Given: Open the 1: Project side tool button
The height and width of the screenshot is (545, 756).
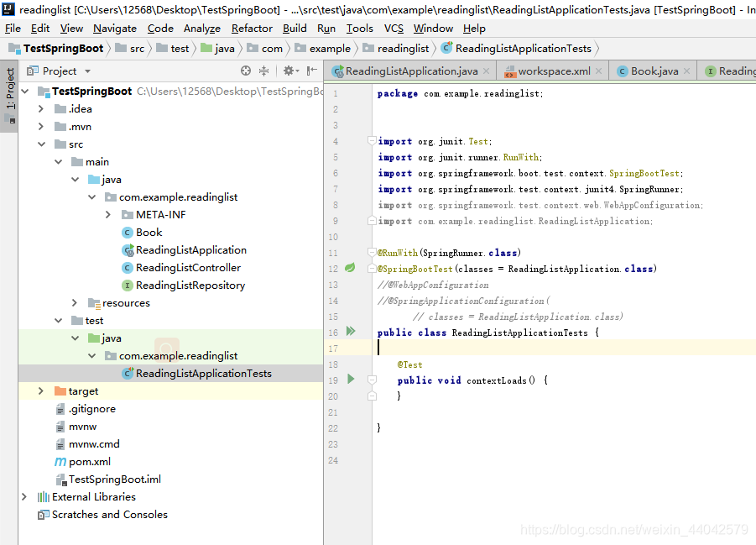Looking at the screenshot, I should pos(9,96).
